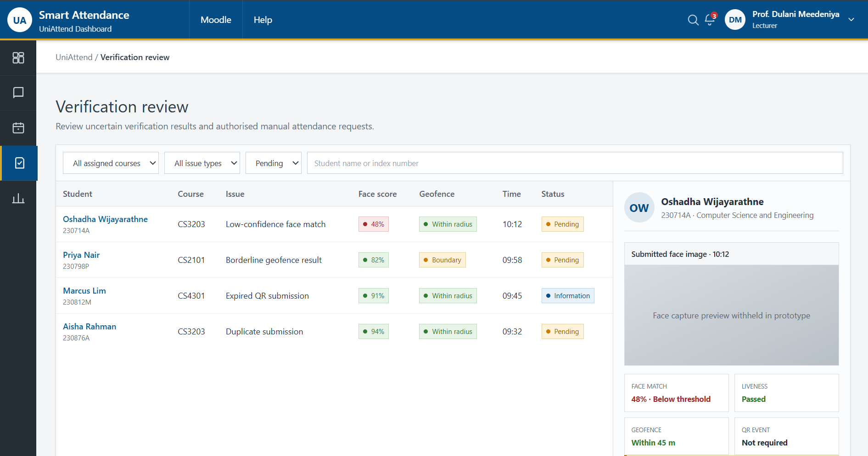Focus the student name or index search field
This screenshot has width=868, height=456.
[x=575, y=163]
